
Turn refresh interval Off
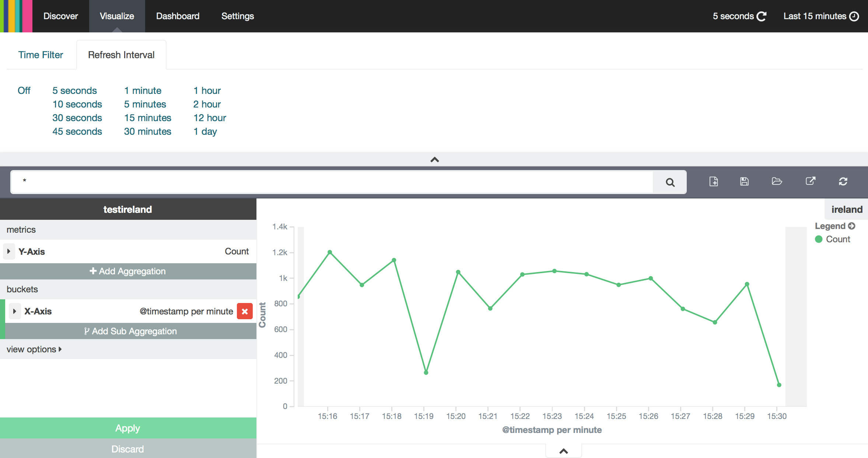24,91
